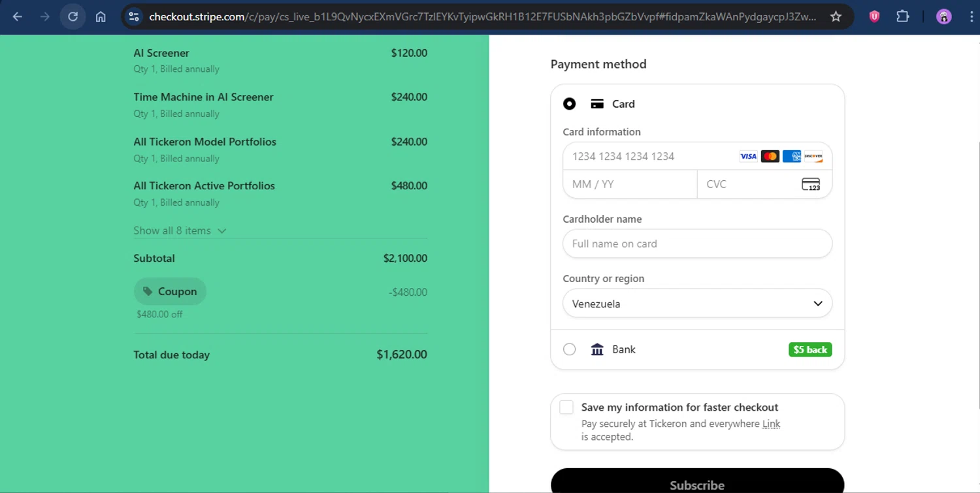Click the Subtotal label
The image size is (980, 493).
[x=154, y=258]
